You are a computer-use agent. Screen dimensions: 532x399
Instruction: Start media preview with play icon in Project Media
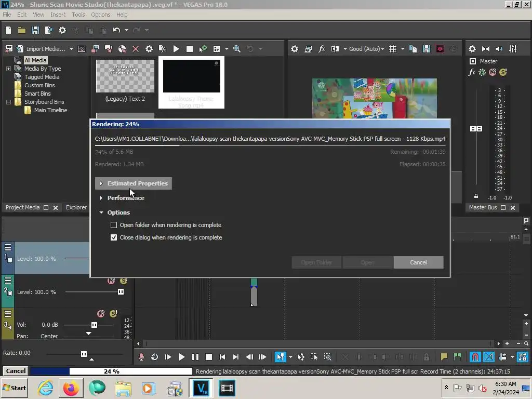[x=176, y=49]
